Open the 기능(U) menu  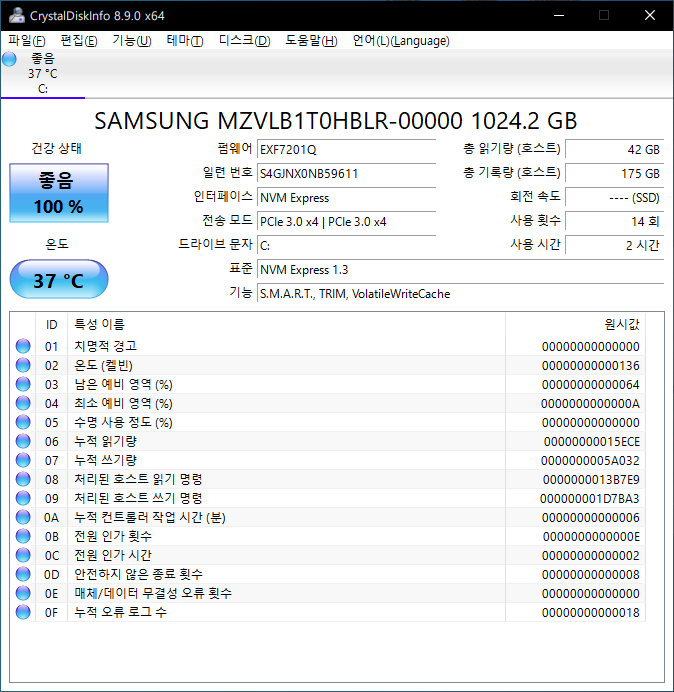click(132, 41)
